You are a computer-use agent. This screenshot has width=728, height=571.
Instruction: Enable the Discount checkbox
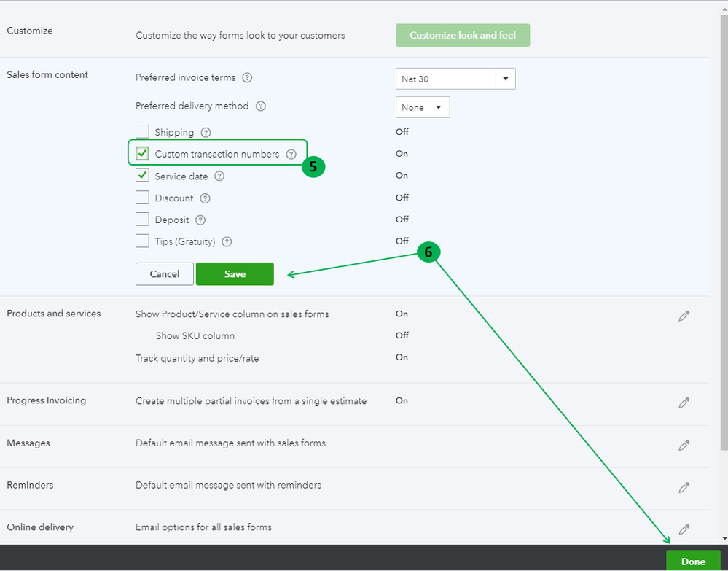[143, 198]
